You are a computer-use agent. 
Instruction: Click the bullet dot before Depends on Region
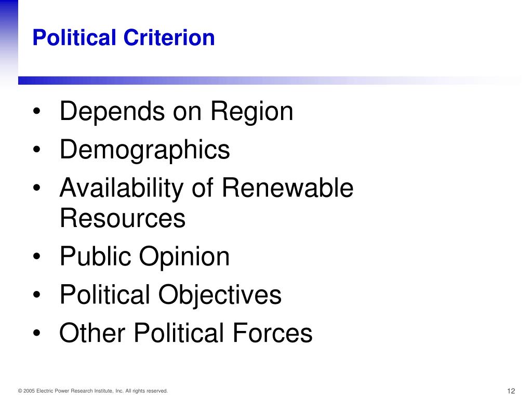point(37,111)
